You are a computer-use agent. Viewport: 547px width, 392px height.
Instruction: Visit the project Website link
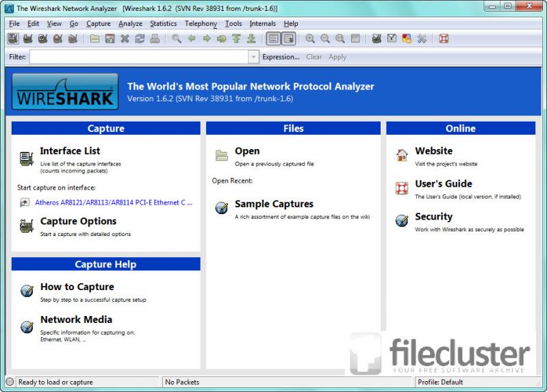click(433, 151)
